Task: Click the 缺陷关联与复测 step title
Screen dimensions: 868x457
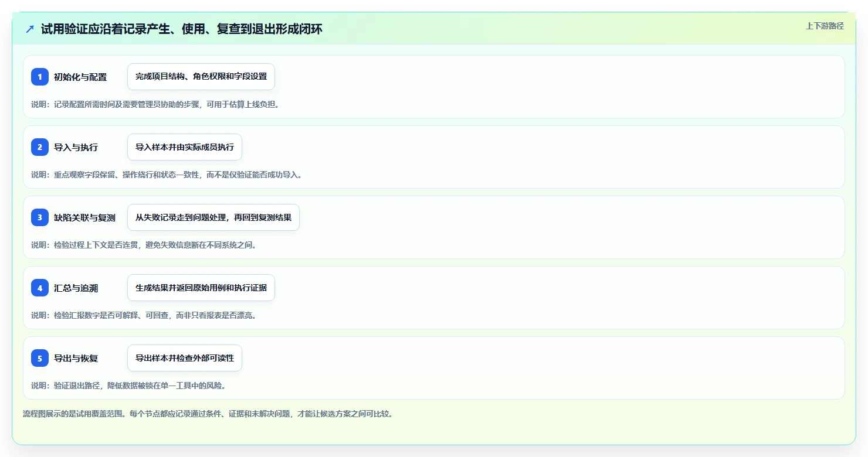Action: click(x=84, y=217)
